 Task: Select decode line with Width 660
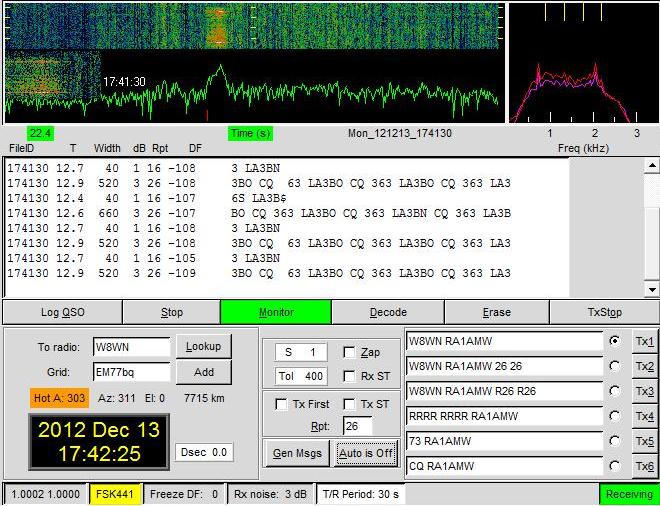point(259,213)
